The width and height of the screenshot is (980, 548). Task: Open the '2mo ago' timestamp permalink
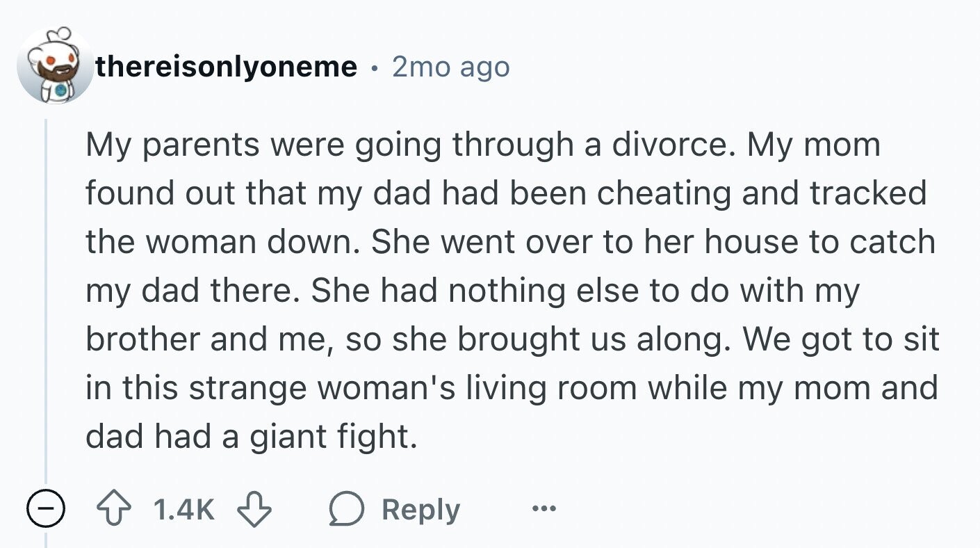coord(450,67)
